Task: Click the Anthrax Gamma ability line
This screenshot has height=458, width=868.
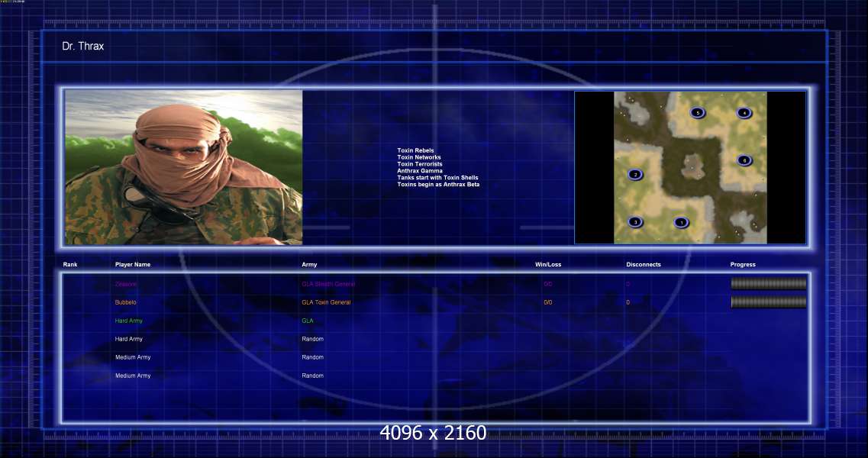Action: (x=420, y=170)
